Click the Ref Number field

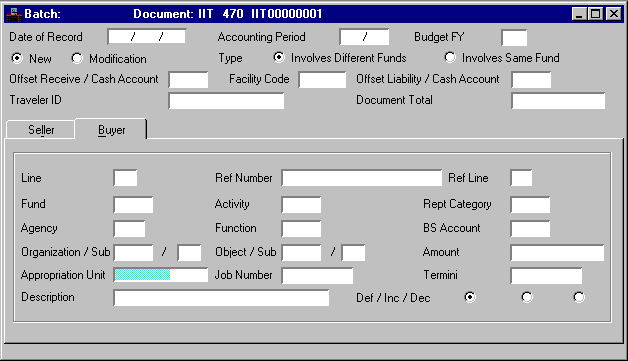[x=362, y=178]
